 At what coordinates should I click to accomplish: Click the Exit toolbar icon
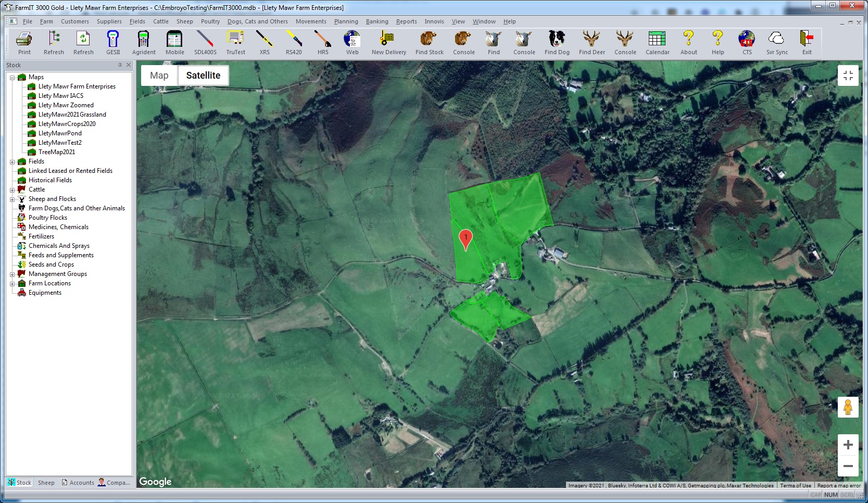coord(807,42)
